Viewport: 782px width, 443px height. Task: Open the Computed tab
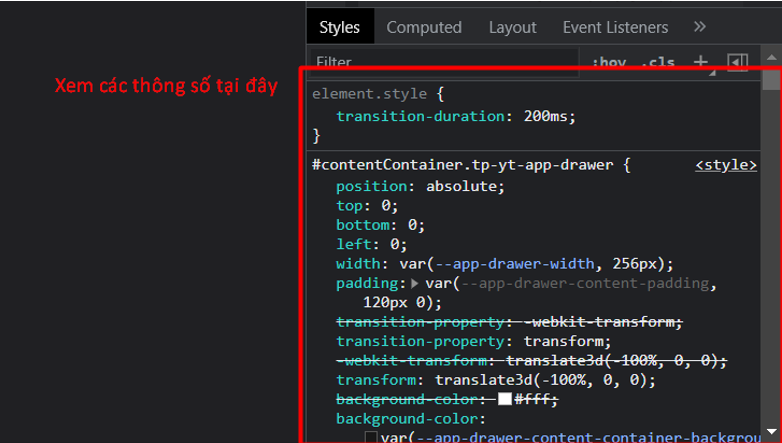424,27
